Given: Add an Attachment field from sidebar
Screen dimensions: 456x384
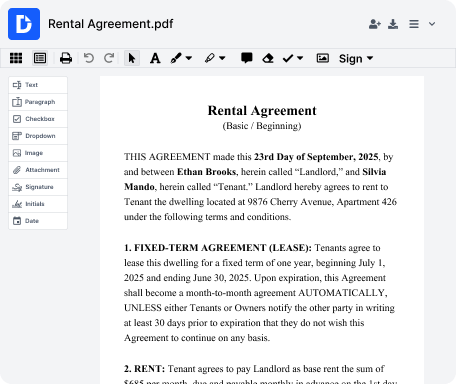Looking at the screenshot, I should coord(38,170).
